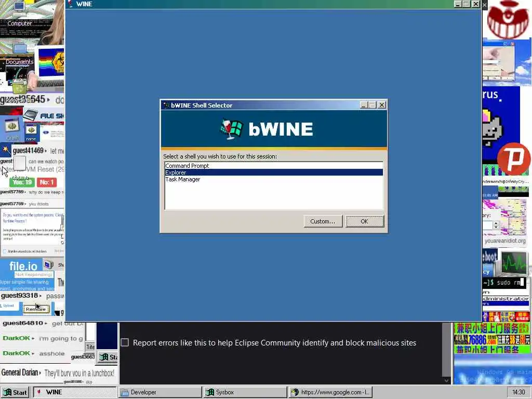
Task: Click the WINE window title icon
Action: click(x=70, y=4)
